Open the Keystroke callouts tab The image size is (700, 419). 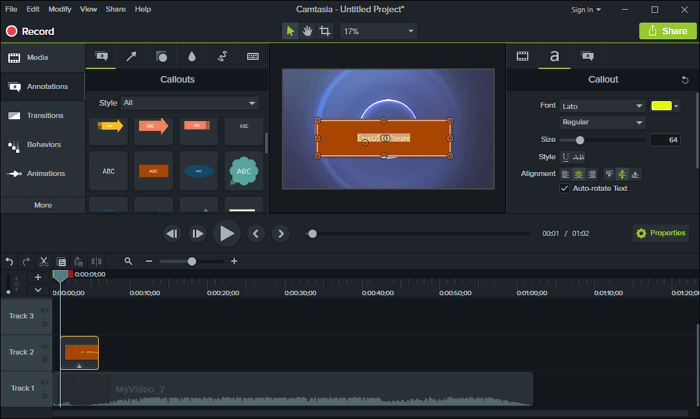click(252, 56)
